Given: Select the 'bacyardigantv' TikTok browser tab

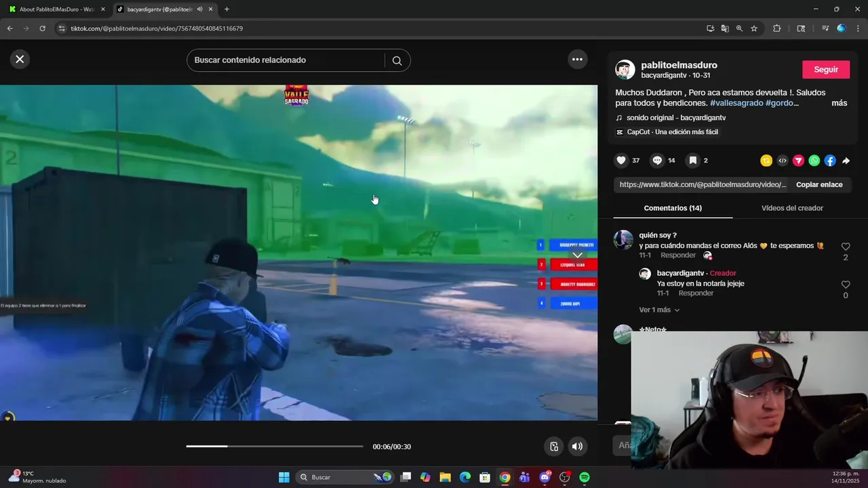Looking at the screenshot, I should pos(165,9).
